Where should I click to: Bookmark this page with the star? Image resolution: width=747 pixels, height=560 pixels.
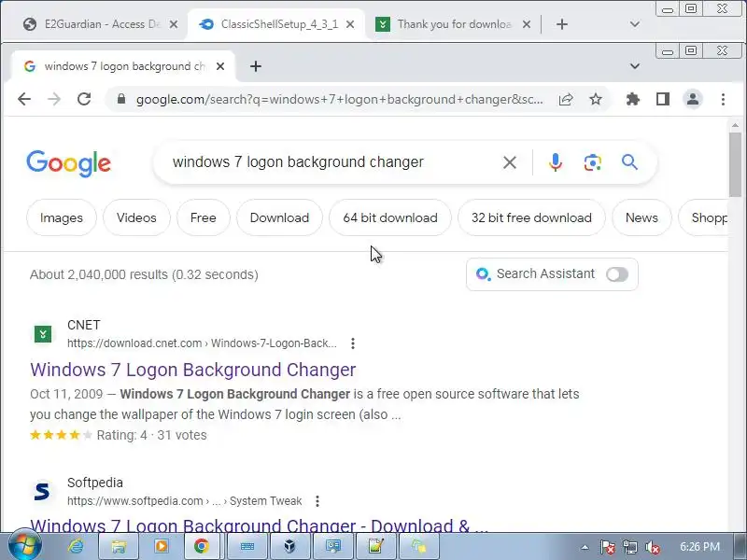tap(596, 99)
